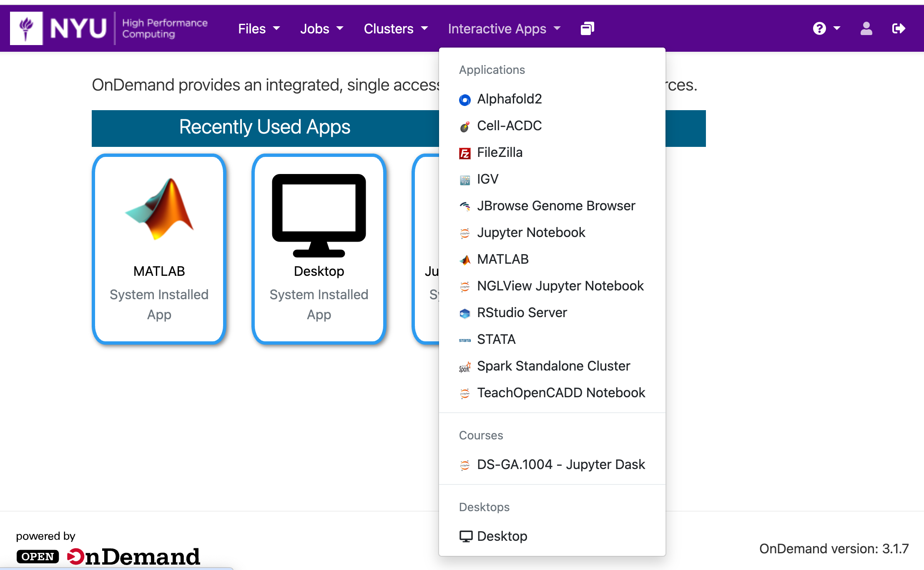Click the DS-GA.1004 Jupyter icon

(465, 465)
